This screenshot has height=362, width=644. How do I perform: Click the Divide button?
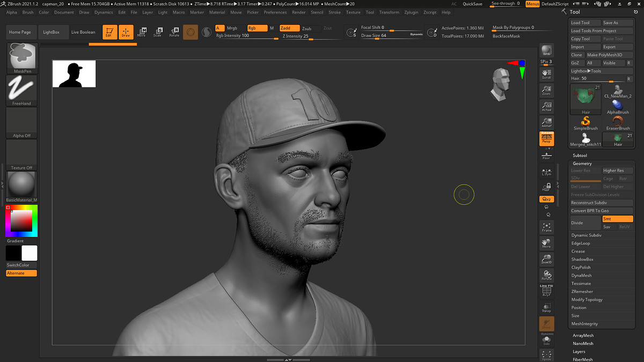(x=586, y=223)
